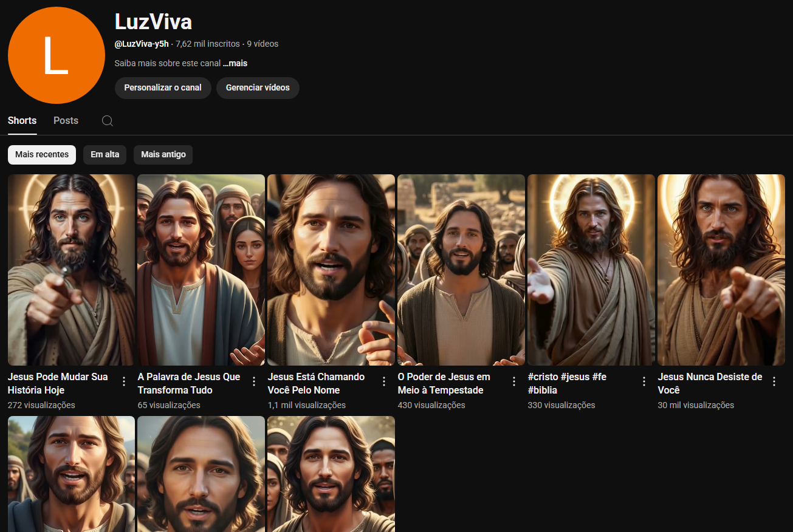Click "Personalizar o canal" button
The height and width of the screenshot is (532, 793).
[x=163, y=87]
